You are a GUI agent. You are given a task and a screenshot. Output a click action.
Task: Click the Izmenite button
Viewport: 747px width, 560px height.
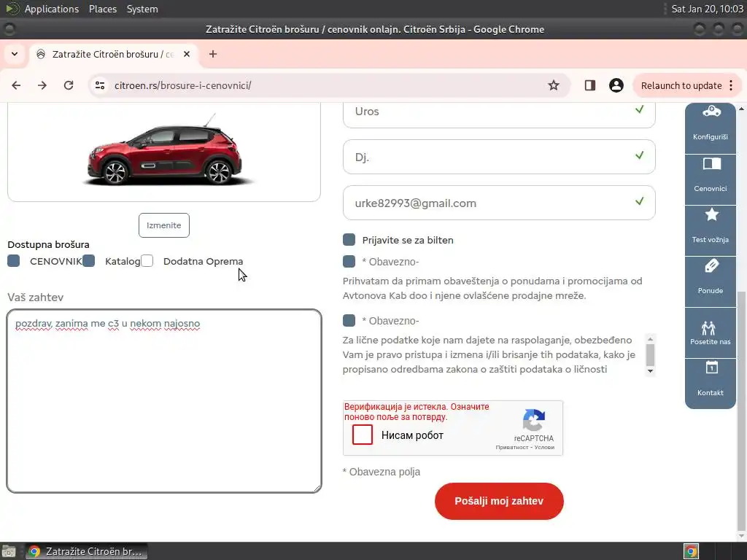[x=164, y=225]
